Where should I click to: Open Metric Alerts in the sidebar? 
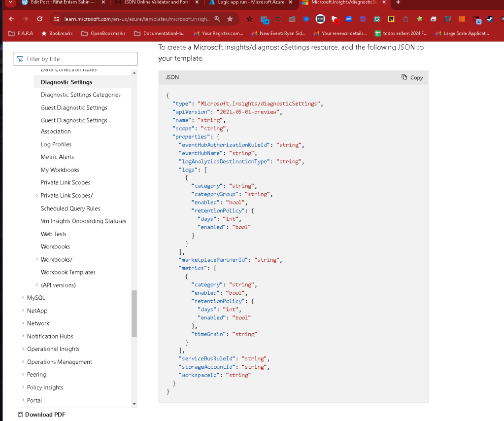(x=57, y=157)
